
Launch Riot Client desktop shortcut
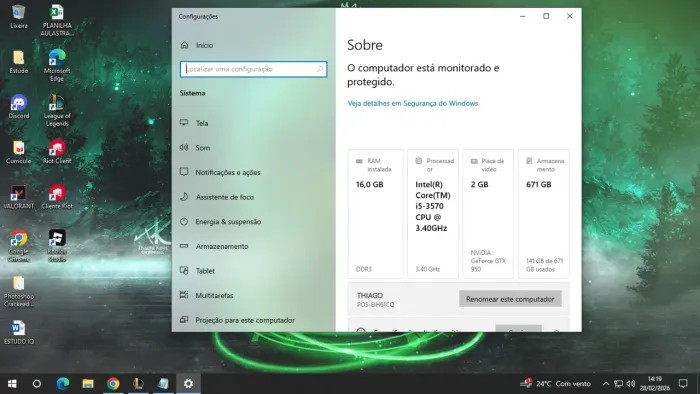[x=57, y=152]
